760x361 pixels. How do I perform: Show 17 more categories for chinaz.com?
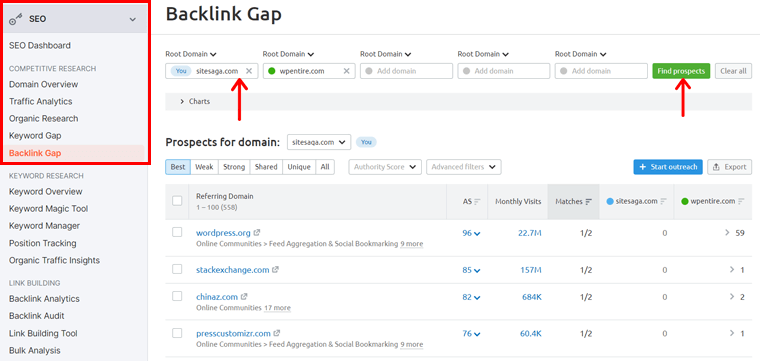pos(277,308)
